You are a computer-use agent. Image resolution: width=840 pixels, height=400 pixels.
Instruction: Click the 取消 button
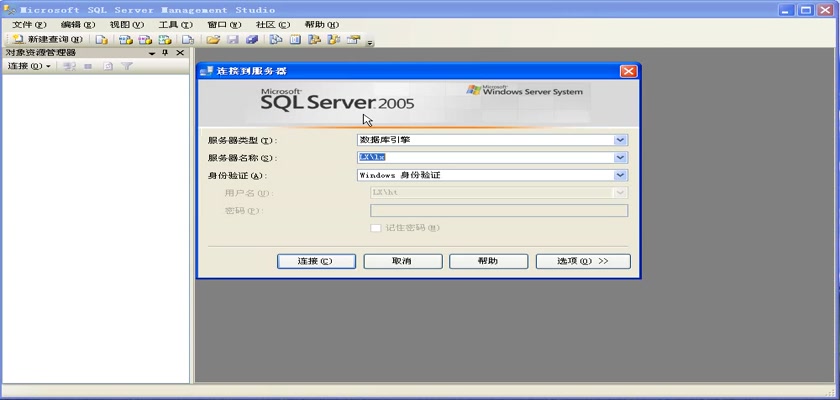point(403,261)
